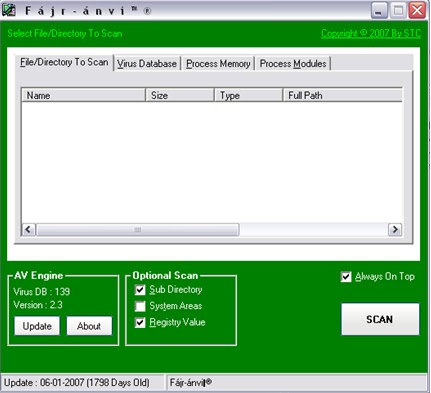The image size is (431, 393).
Task: Open the Process Modules tab
Action: pos(293,63)
